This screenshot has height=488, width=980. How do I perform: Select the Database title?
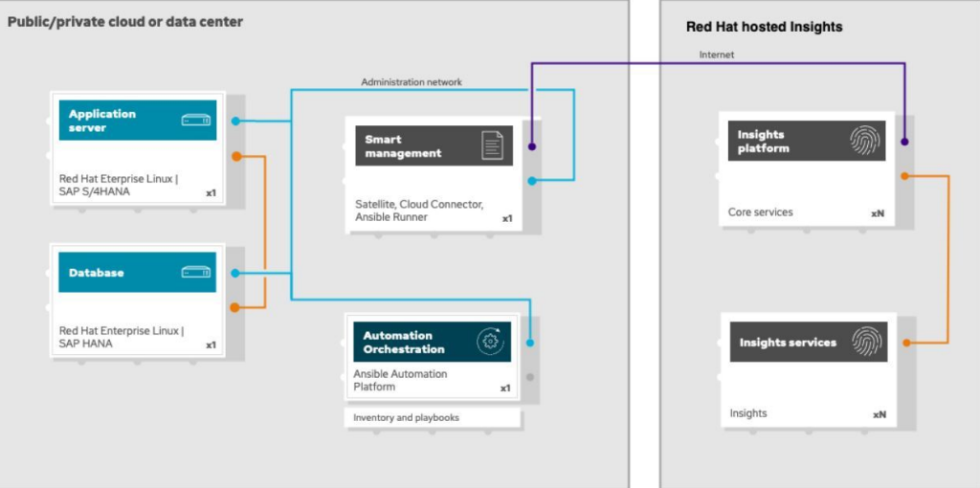click(x=97, y=273)
